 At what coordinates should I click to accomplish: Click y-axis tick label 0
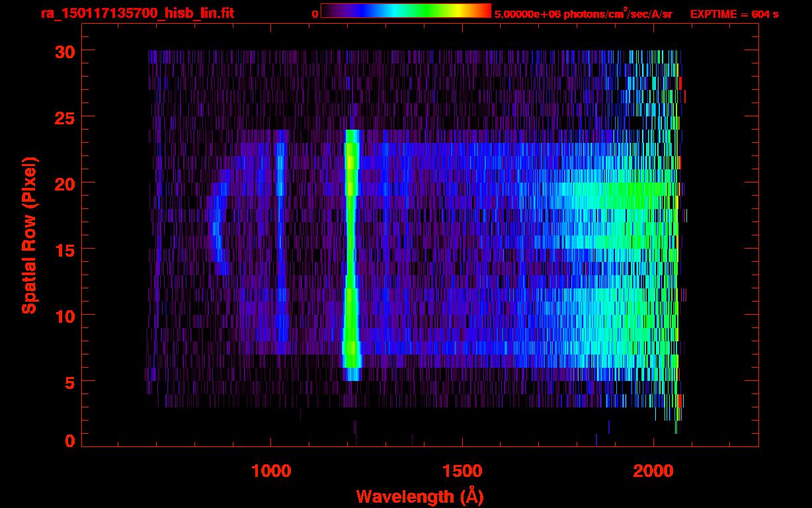tap(69, 441)
